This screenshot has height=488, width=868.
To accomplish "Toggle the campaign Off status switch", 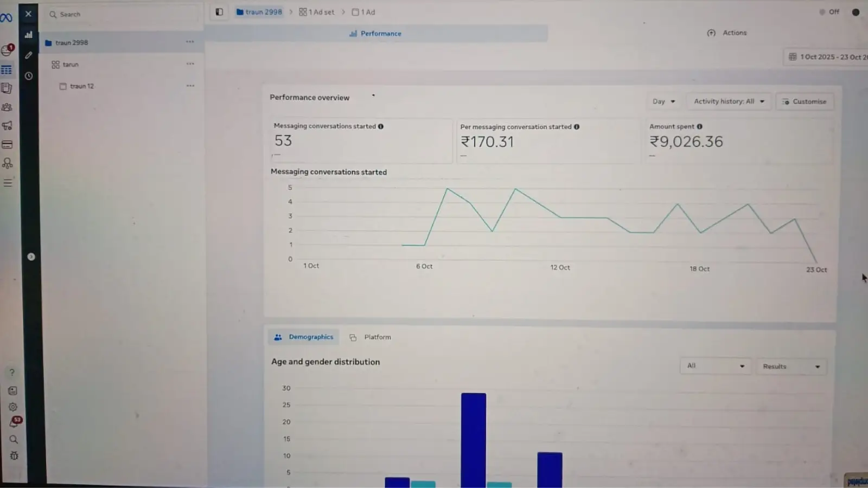I will click(829, 12).
